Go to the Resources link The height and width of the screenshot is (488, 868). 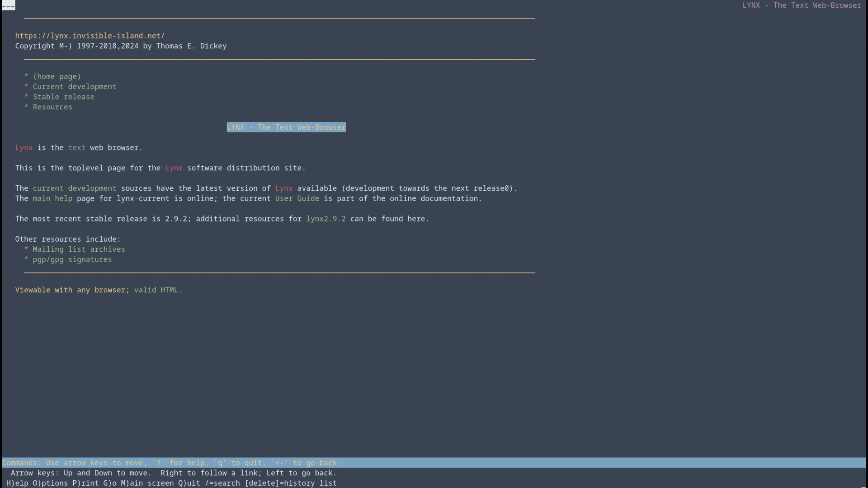[52, 107]
